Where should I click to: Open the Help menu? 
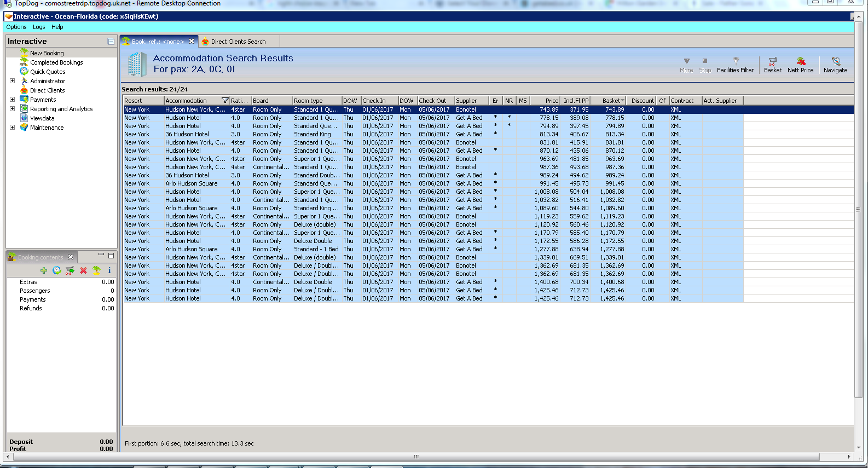57,27
